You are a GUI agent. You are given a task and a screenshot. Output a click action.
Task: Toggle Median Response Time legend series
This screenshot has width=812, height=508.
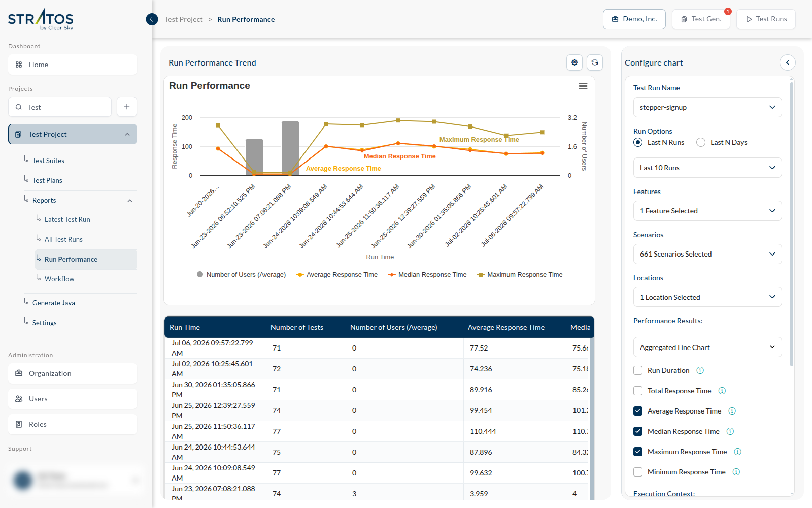(427, 274)
